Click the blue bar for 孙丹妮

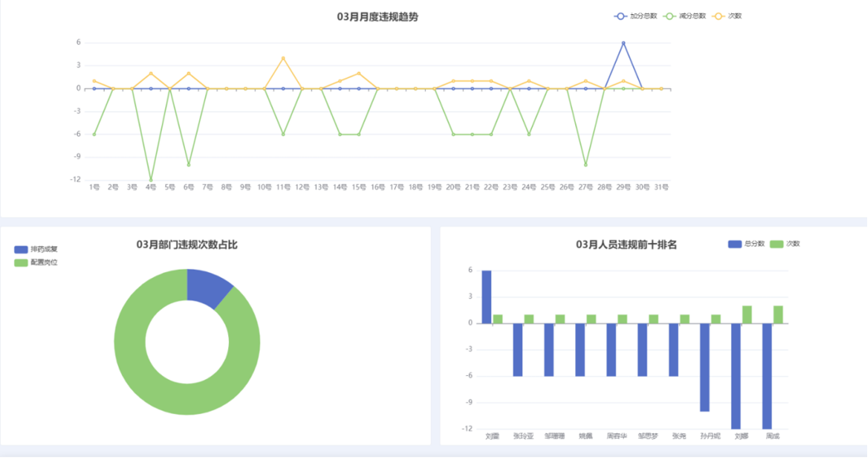pyautogui.click(x=705, y=367)
